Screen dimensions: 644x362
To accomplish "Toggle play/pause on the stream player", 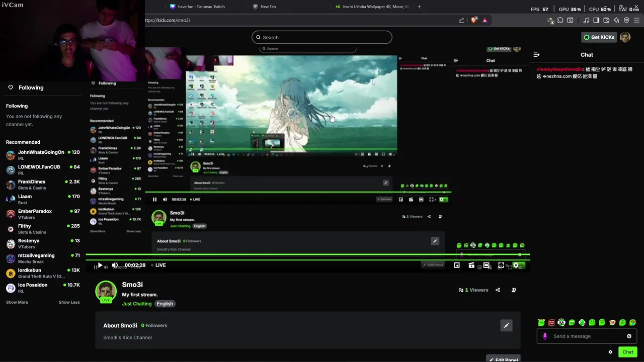I will pos(100,265).
